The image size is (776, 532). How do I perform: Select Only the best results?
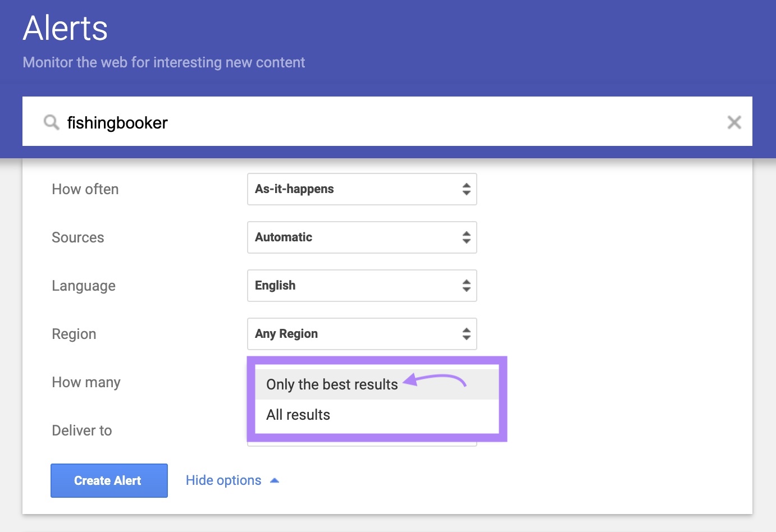(331, 384)
